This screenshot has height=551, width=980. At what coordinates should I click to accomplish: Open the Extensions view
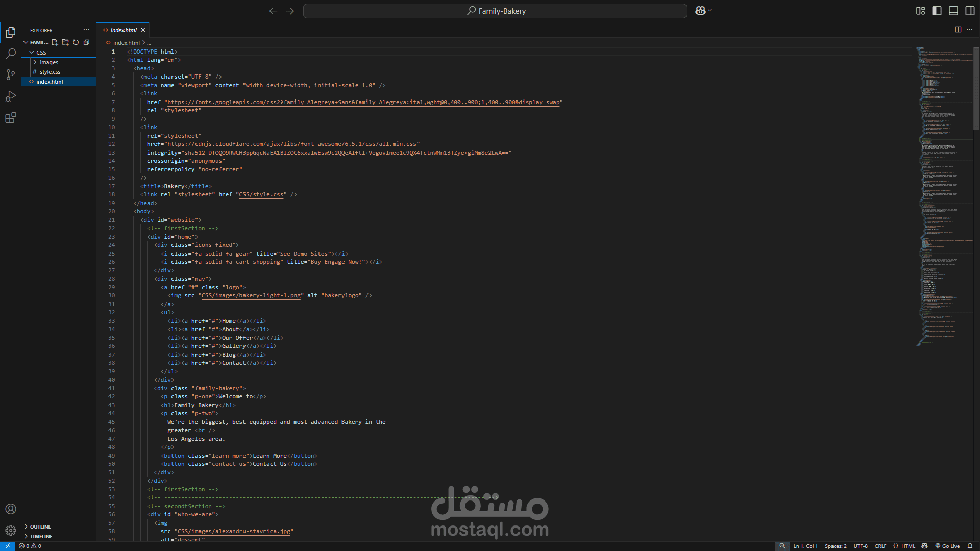(x=10, y=118)
